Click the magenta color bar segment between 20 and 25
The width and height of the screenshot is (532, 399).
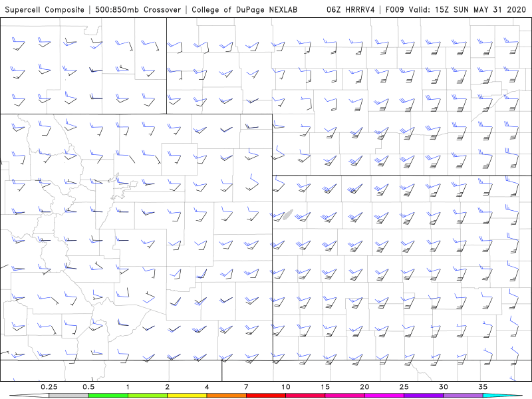pos(384,396)
